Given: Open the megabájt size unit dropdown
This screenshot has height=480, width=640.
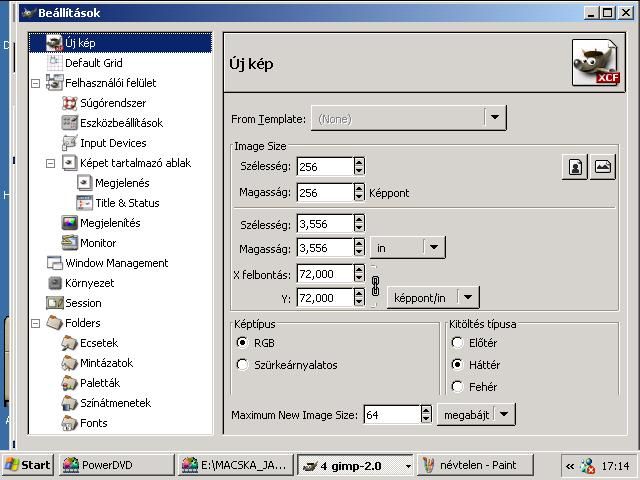Looking at the screenshot, I should click(504, 414).
